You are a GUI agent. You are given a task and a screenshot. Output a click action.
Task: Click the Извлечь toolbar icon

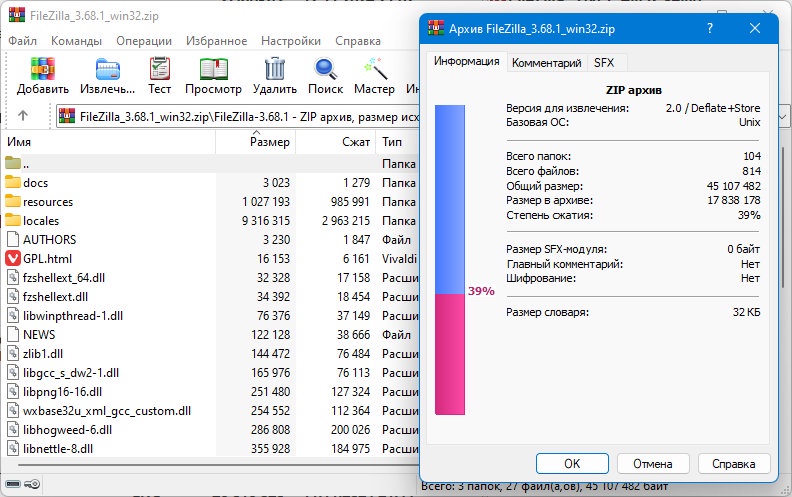108,69
